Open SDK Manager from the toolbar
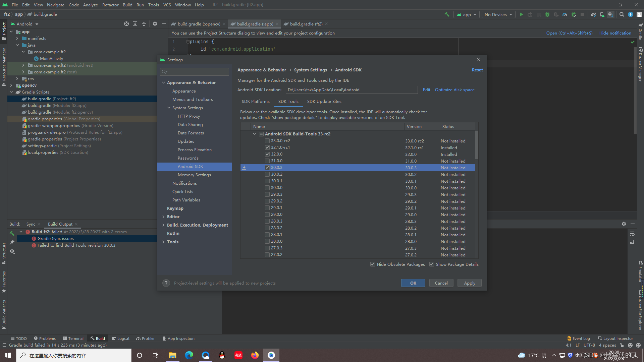Image resolution: width=644 pixels, height=362 pixels. coord(611,15)
